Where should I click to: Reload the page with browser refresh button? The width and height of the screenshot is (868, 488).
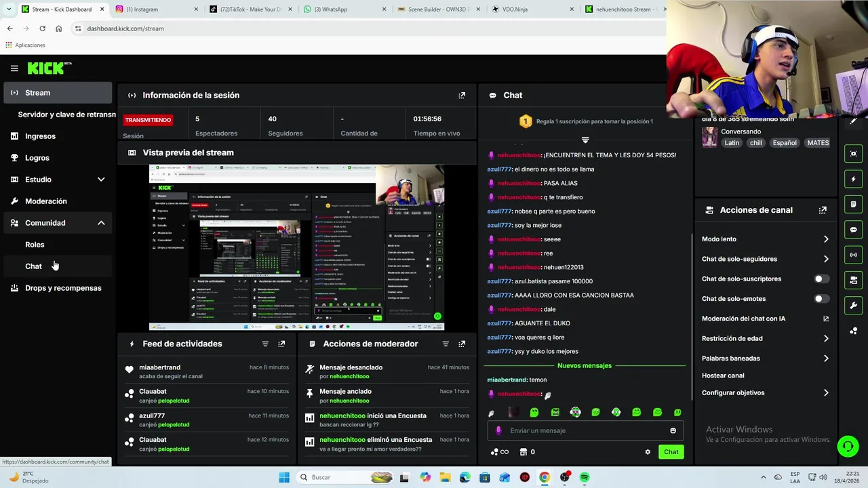42,28
